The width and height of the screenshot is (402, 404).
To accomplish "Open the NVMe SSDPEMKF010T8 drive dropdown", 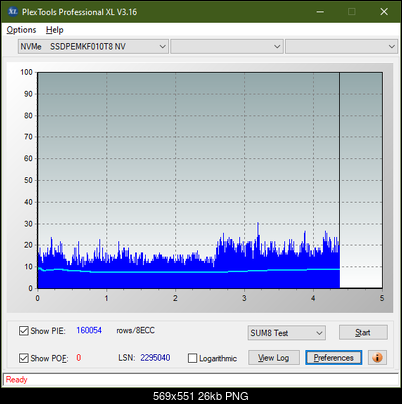I will 93,46.
